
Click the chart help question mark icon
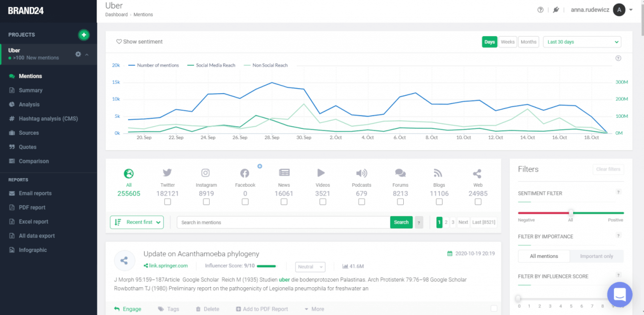click(x=618, y=58)
